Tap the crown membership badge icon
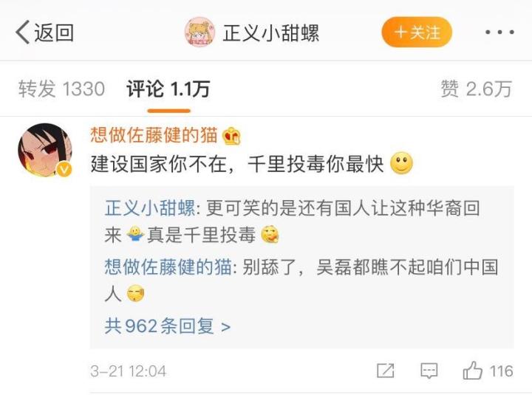Screen dimensions: 532x395 tap(231, 136)
